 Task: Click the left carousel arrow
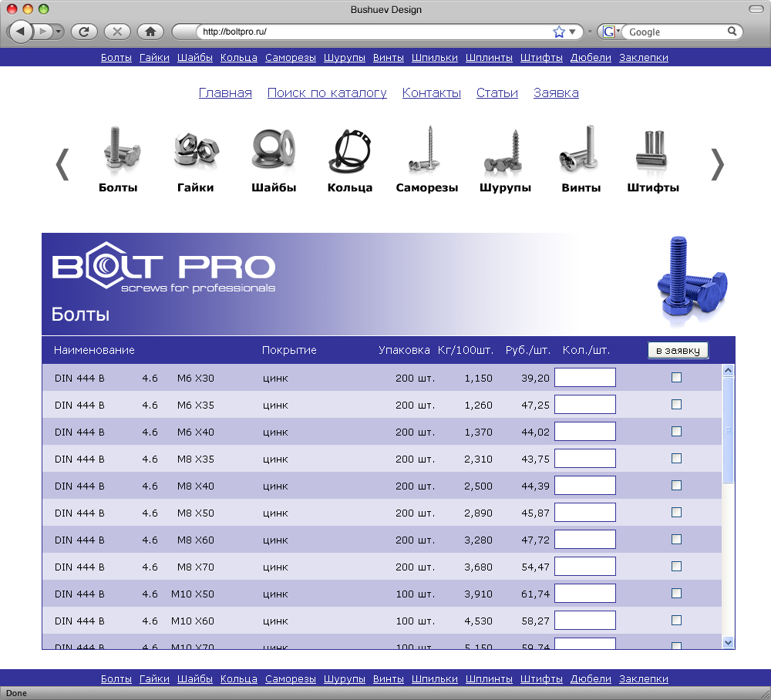point(62,163)
